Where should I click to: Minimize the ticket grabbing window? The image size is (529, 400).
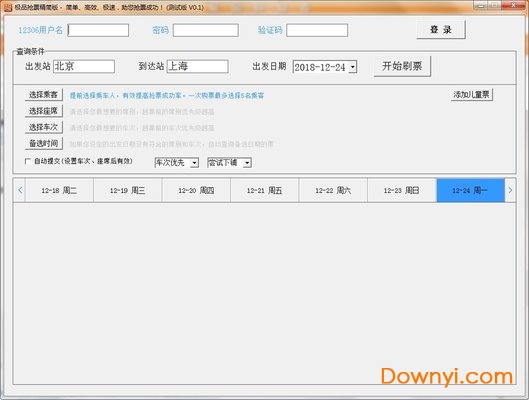tap(481, 5)
